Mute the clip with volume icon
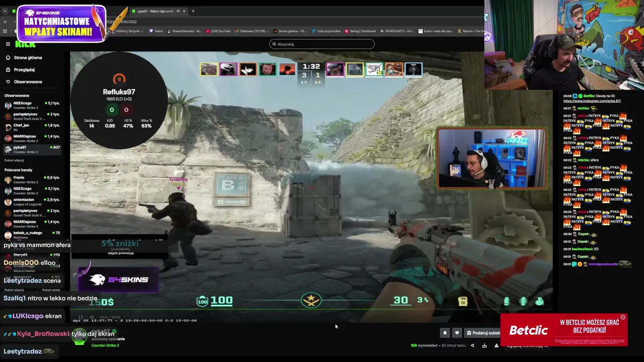The image size is (644, 362). tap(92, 317)
